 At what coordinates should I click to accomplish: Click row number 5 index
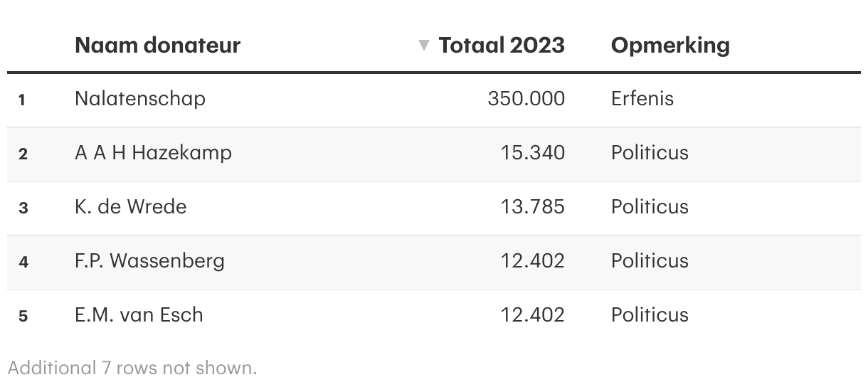(23, 317)
